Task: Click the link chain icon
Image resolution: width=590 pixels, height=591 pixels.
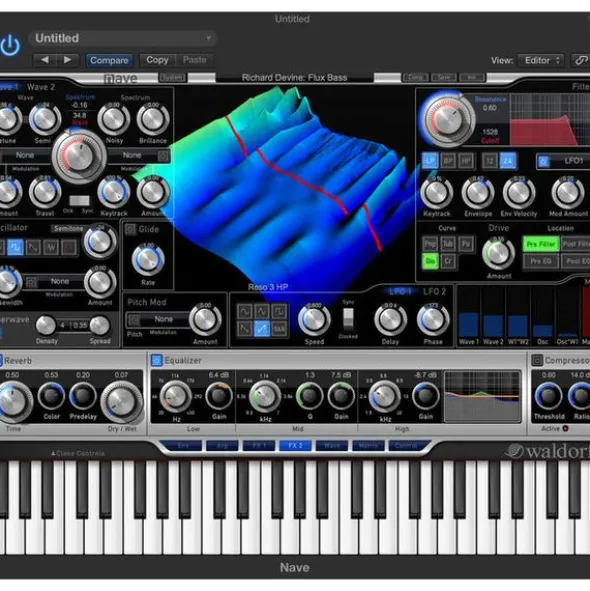Action: click(581, 60)
